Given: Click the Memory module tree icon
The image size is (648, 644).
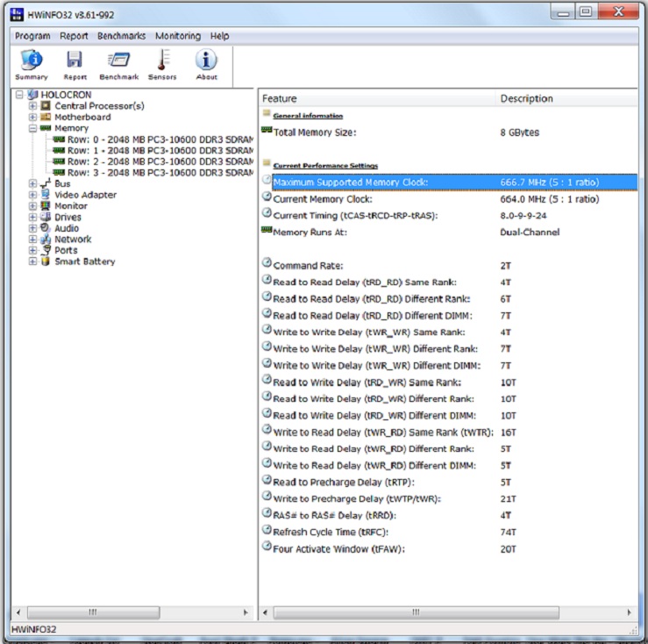Looking at the screenshot, I should point(46,128).
